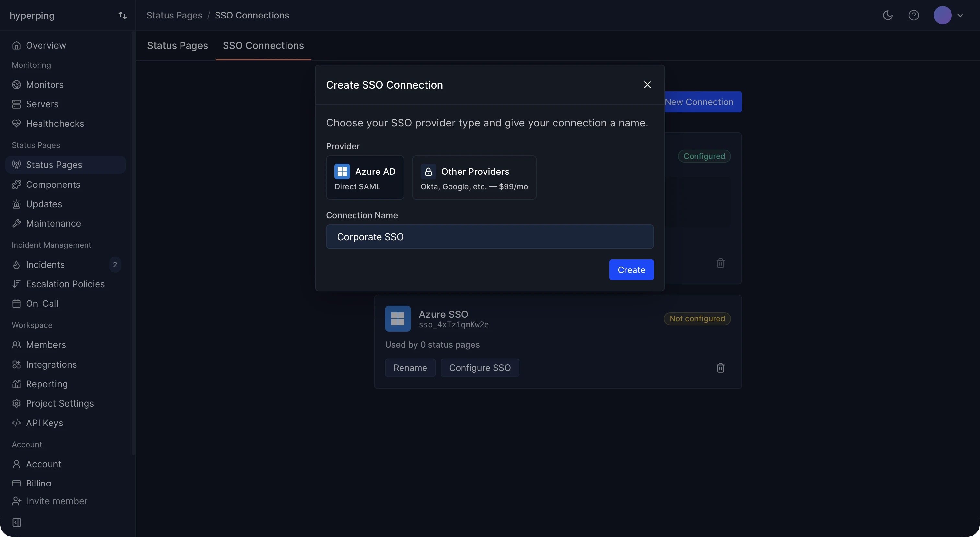Screen dimensions: 980x537
Task: Collapse the sidebar panel icon
Action: pos(17,522)
